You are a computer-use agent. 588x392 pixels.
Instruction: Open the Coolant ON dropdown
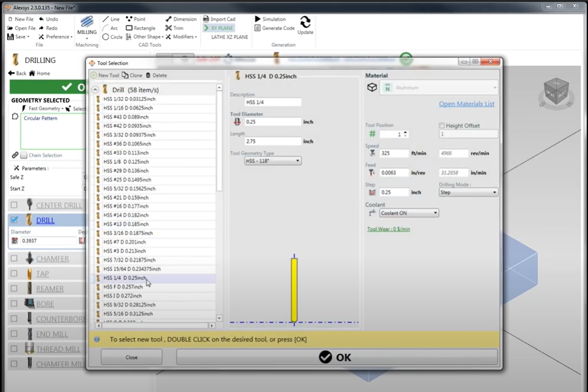pos(409,213)
